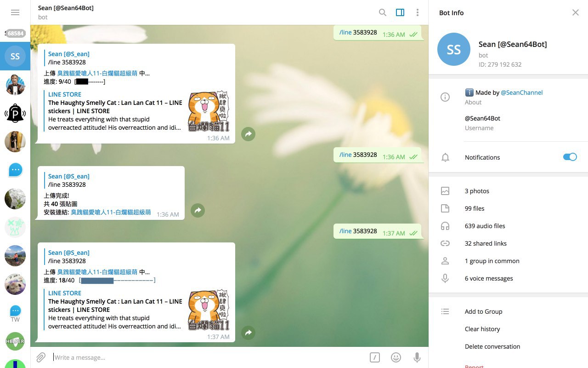This screenshot has height=368, width=588.
Task: View groups in common via the person icon
Action: 445,261
